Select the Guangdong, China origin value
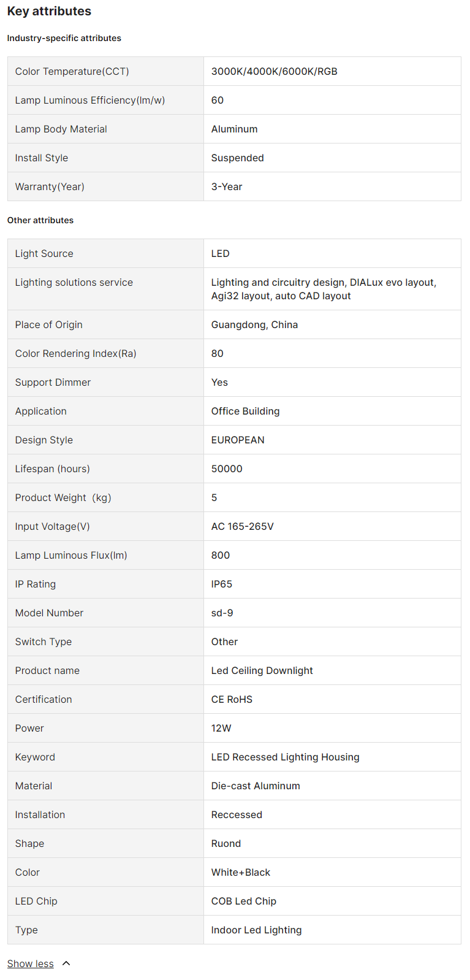Image resolution: width=470 pixels, height=980 pixels. pos(255,324)
